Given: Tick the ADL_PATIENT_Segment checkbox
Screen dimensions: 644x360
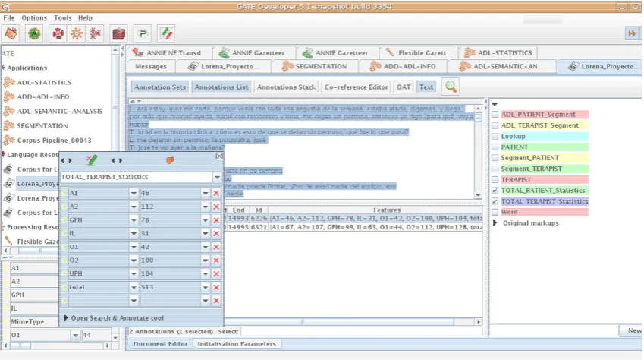Looking at the screenshot, I should pos(495,115).
